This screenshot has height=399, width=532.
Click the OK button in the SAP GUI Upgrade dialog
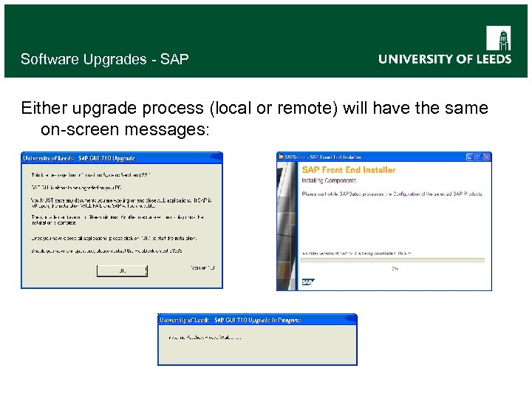pos(122,270)
